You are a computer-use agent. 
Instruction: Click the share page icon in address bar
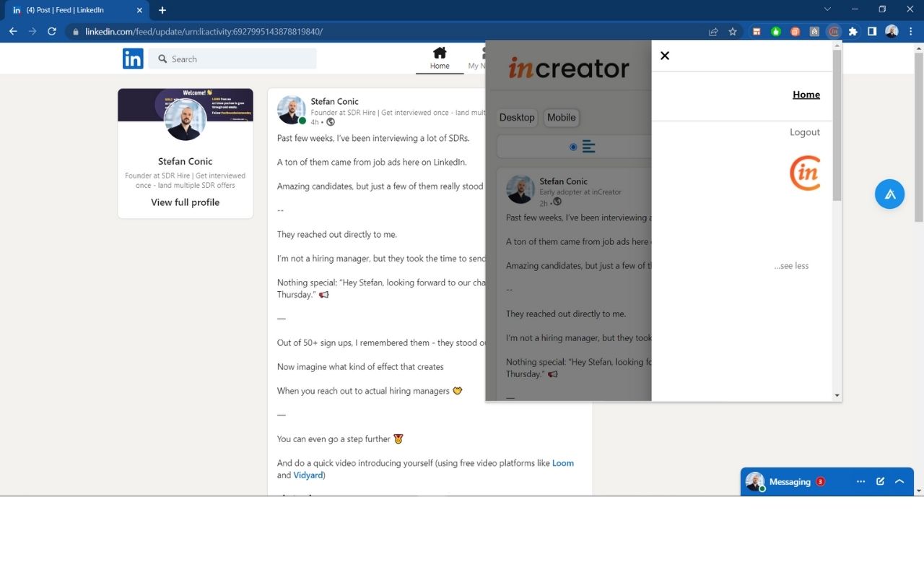click(713, 31)
